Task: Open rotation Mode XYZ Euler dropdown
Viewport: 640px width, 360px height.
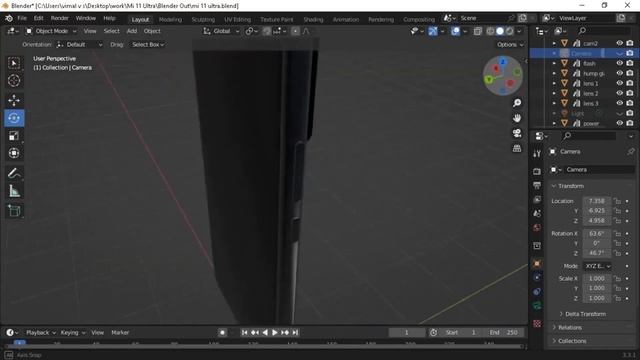Action: pyautogui.click(x=597, y=266)
